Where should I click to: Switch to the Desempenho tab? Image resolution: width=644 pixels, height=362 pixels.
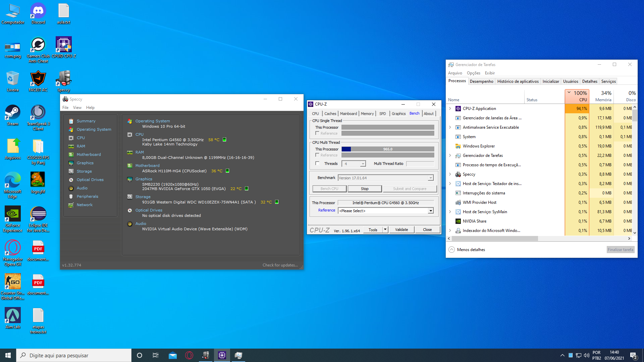click(x=481, y=81)
